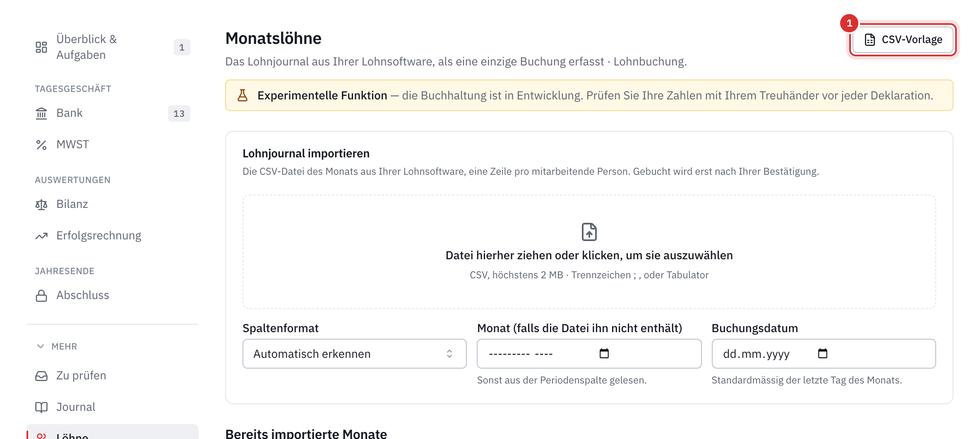Open calendar picker for Monat field
980x439 pixels.
point(604,353)
